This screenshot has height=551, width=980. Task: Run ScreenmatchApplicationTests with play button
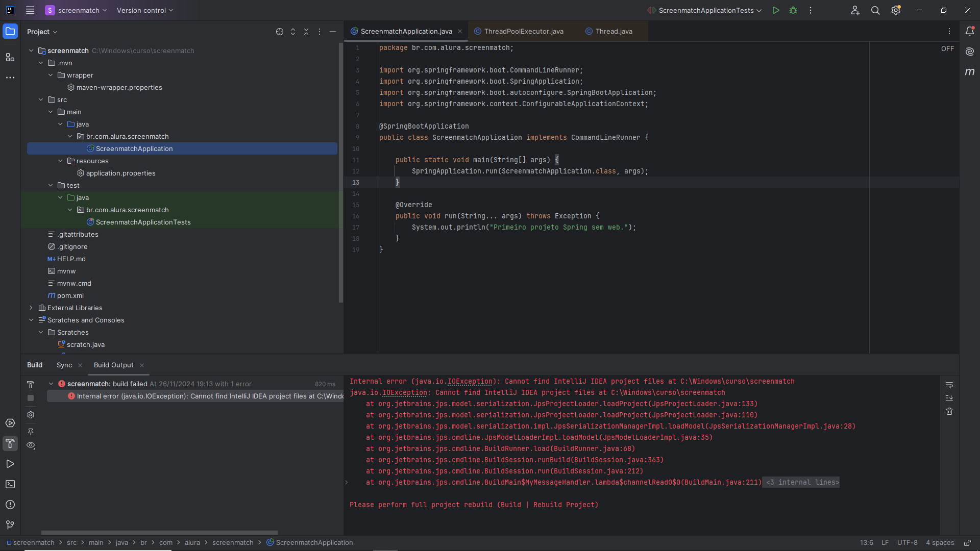(776, 10)
